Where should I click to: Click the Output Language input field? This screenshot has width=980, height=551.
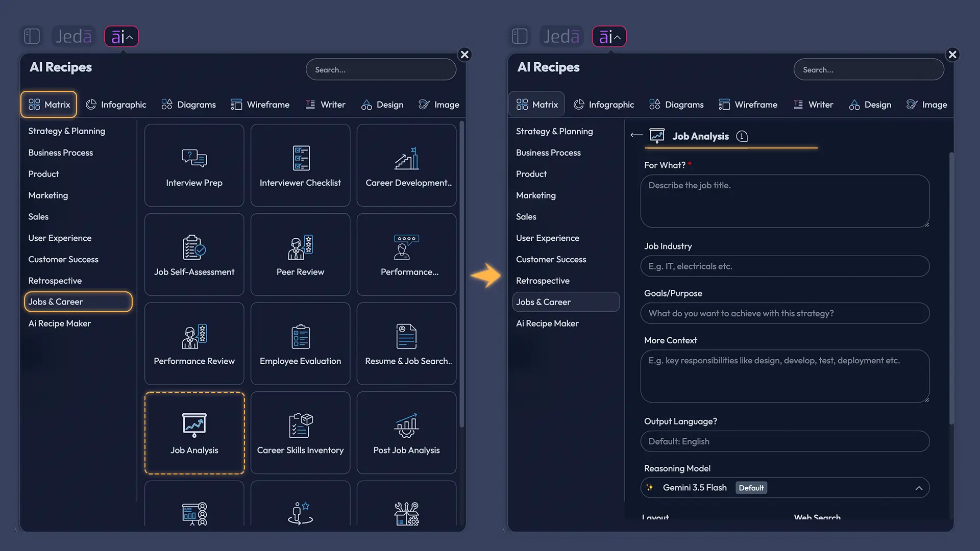[785, 441]
